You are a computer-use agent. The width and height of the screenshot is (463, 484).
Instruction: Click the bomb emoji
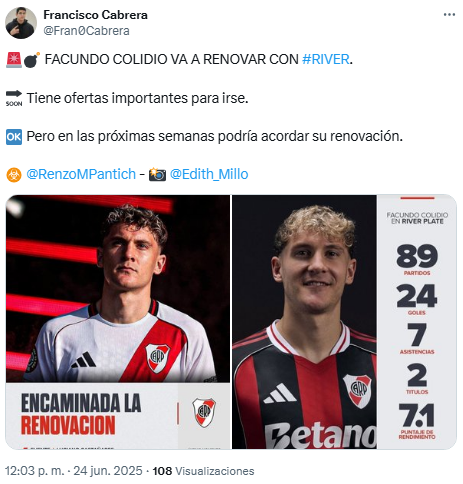tap(32, 60)
